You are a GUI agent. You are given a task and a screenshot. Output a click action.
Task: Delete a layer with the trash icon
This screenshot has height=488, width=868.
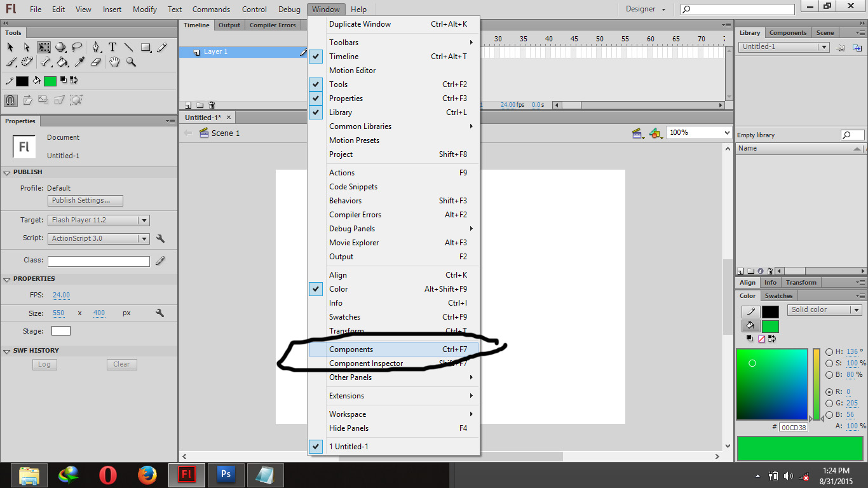pos(212,105)
